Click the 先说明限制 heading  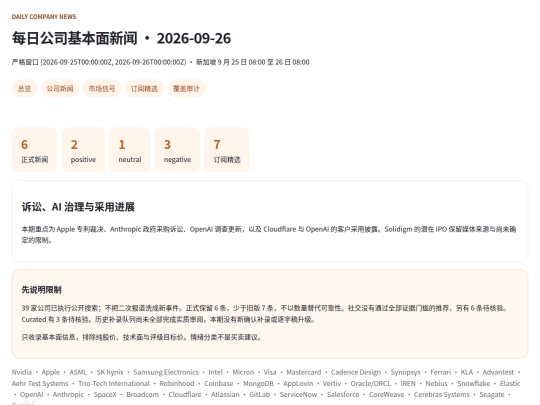coord(42,290)
